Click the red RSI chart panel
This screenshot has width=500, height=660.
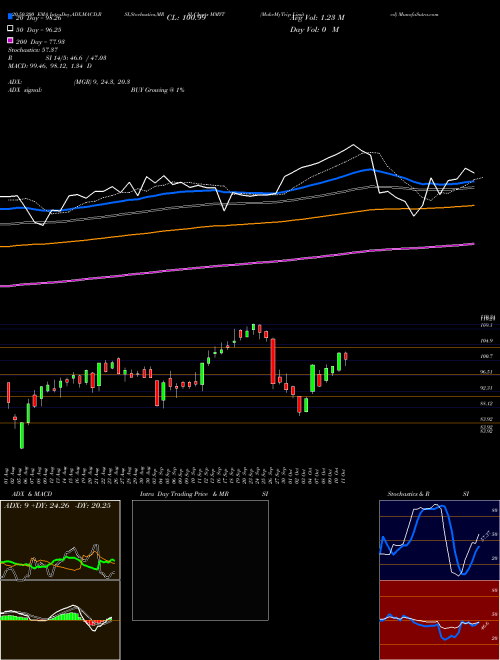(x=439, y=620)
